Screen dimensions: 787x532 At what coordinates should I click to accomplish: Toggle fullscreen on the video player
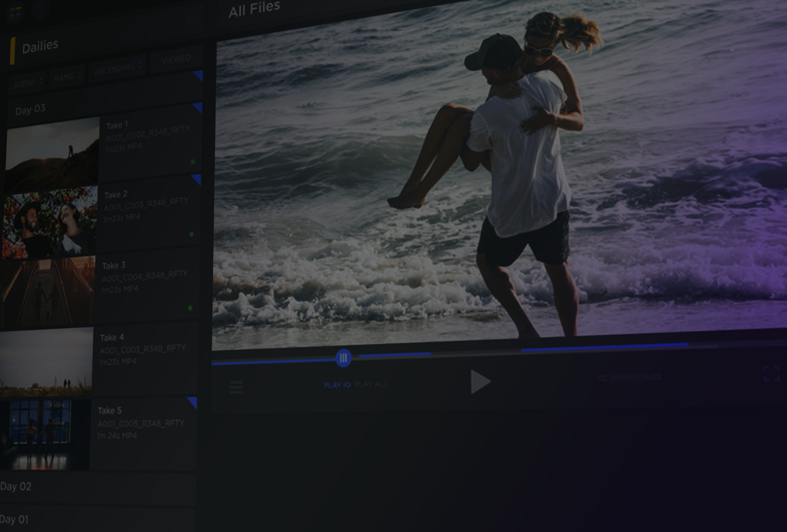[x=771, y=373]
